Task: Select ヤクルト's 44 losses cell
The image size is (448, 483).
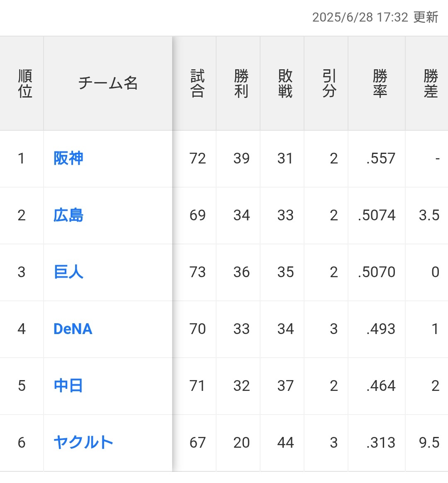Action: click(x=282, y=443)
